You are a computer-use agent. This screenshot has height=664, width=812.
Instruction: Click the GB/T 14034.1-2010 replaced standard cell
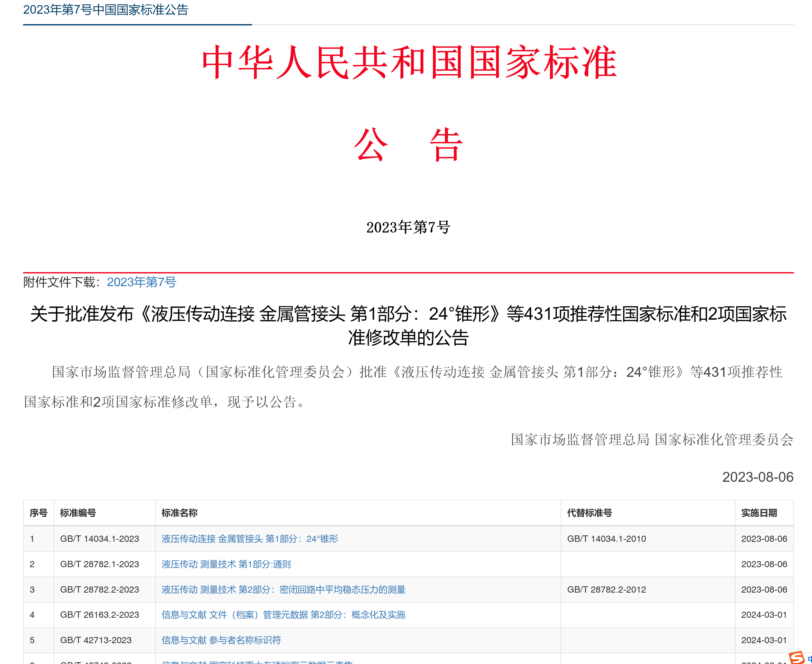click(x=606, y=538)
